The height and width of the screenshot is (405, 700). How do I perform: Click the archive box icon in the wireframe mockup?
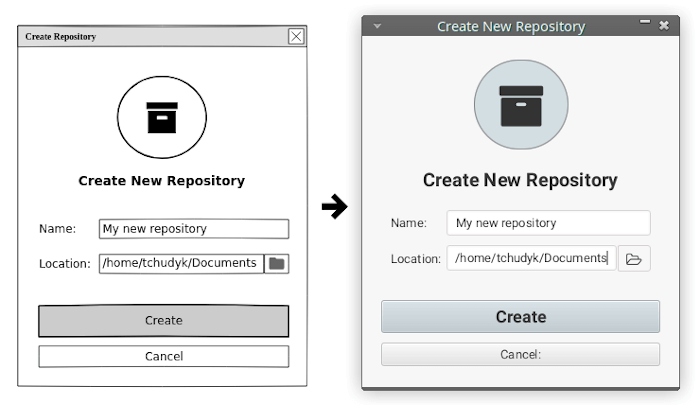pos(162,117)
